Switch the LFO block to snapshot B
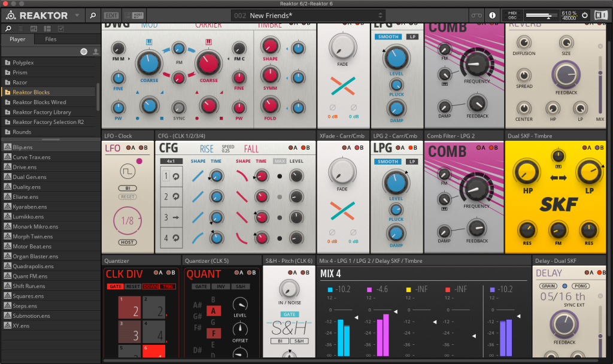 coord(143,148)
